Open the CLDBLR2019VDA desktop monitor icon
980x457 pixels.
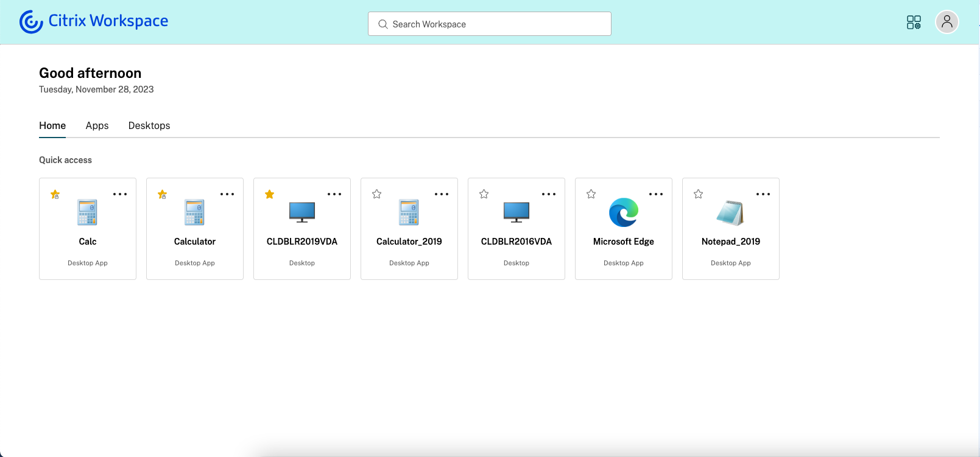tap(302, 212)
